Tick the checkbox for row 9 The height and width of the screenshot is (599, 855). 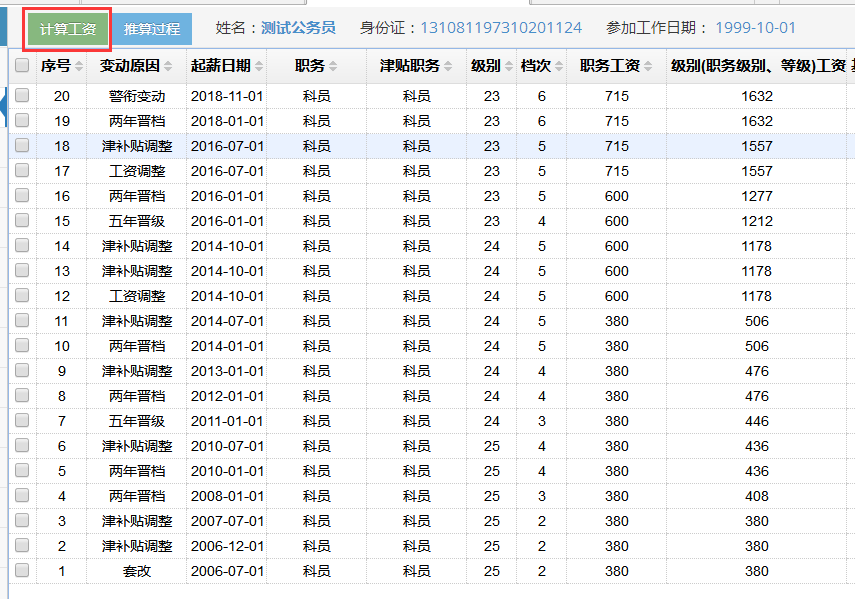[22, 370]
